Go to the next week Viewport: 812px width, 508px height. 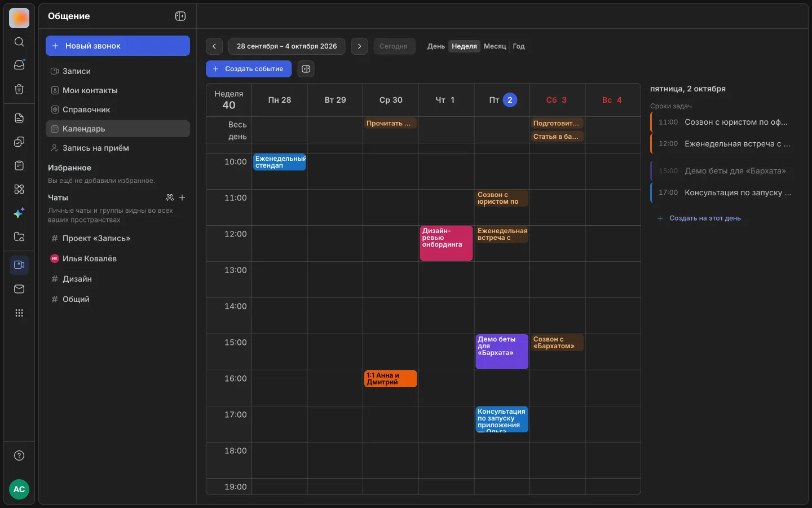coord(359,46)
